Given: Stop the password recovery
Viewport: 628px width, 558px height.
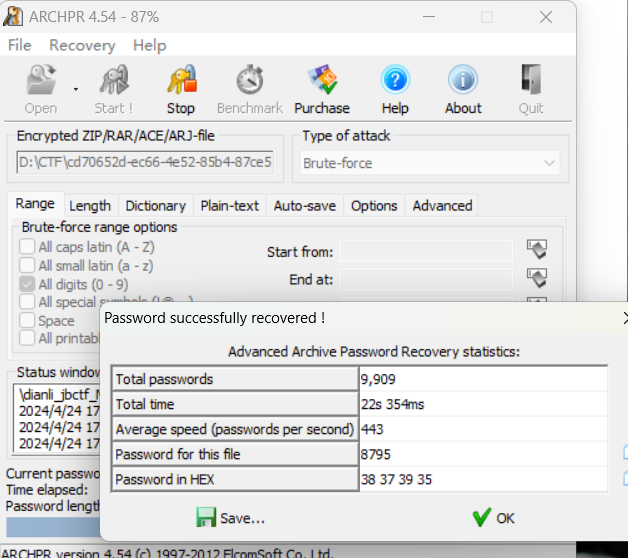Looking at the screenshot, I should pos(181,90).
